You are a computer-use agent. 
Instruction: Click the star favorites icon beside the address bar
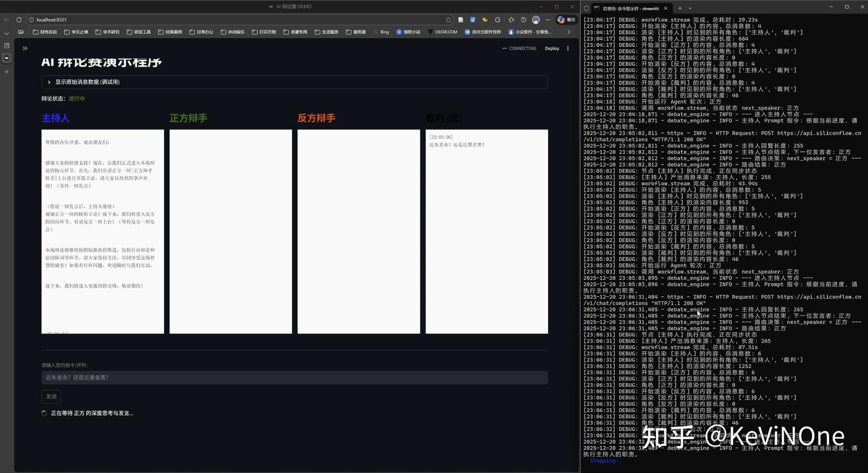click(449, 20)
